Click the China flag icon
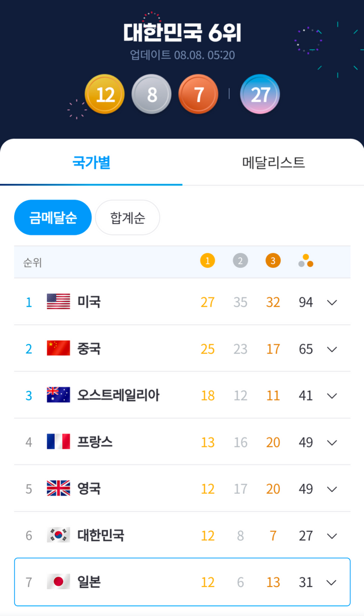 pyautogui.click(x=59, y=348)
